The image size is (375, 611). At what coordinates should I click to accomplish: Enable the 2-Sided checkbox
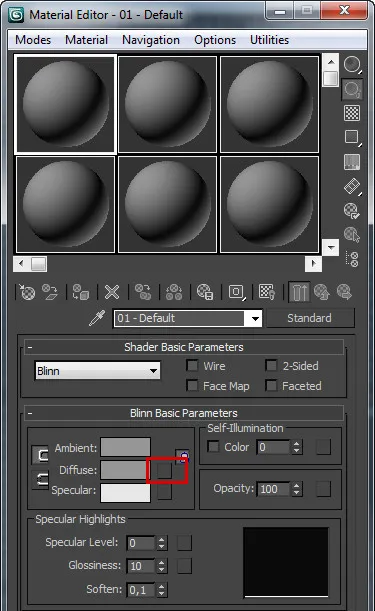pos(271,366)
